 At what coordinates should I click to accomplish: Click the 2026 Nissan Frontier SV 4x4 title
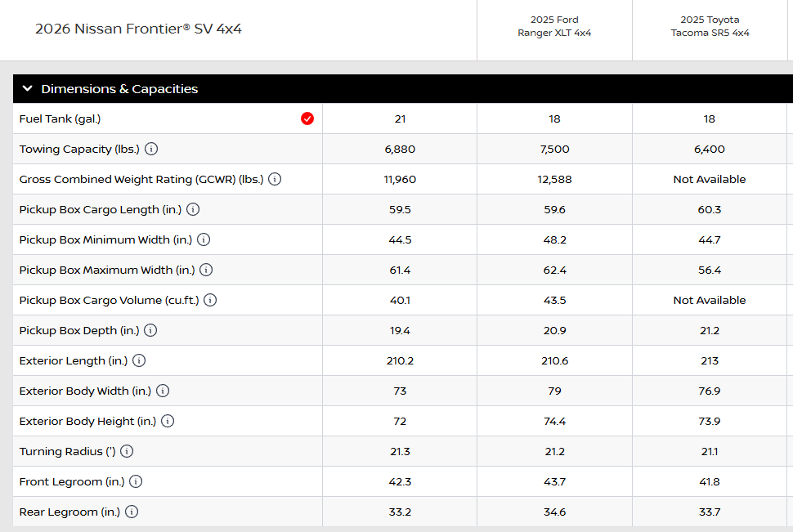[x=138, y=29]
